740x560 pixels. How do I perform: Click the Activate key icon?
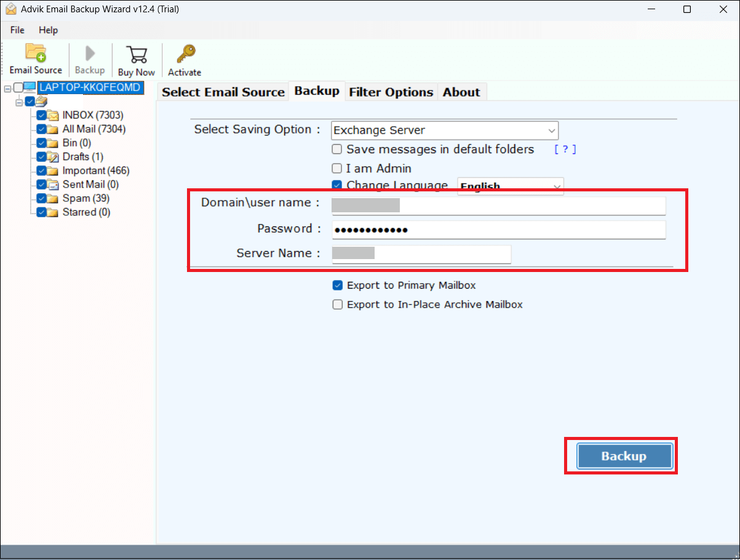pyautogui.click(x=185, y=54)
